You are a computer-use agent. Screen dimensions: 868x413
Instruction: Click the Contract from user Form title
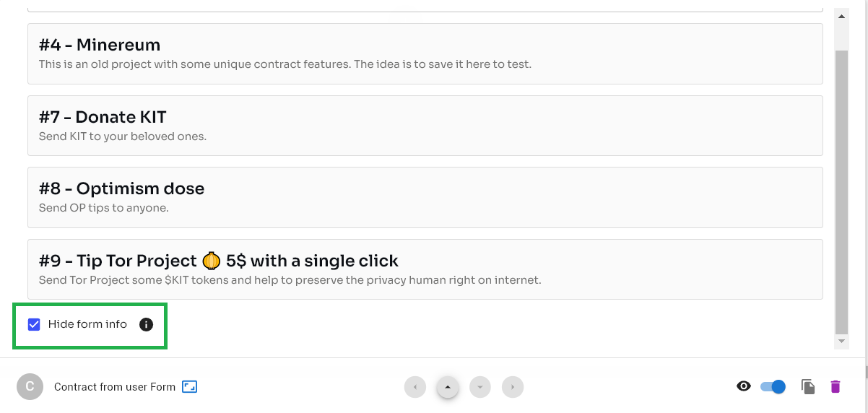pos(114,387)
